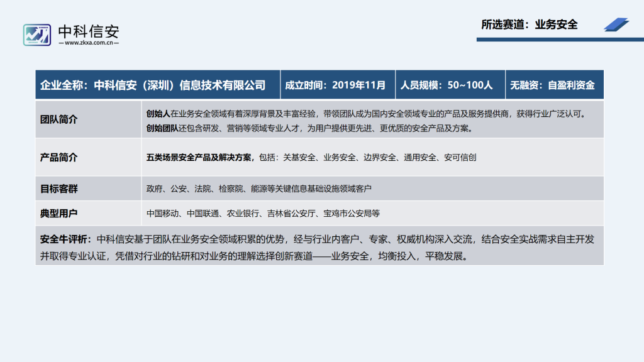
Task: Click the 中科信安 logo icon
Action: (x=37, y=35)
